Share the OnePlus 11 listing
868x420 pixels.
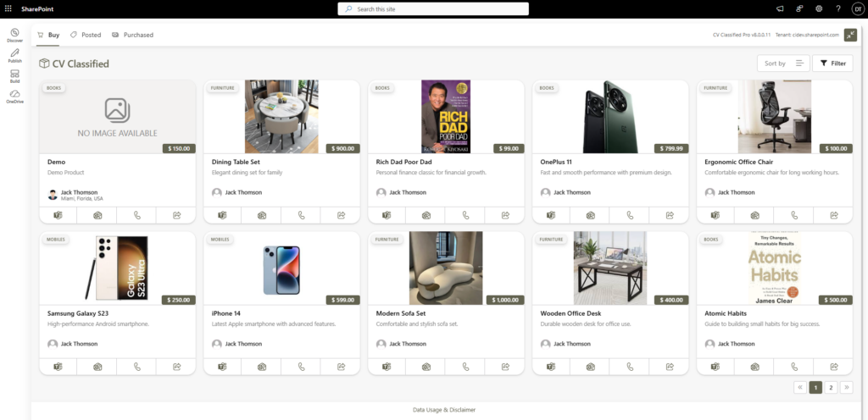[670, 216]
